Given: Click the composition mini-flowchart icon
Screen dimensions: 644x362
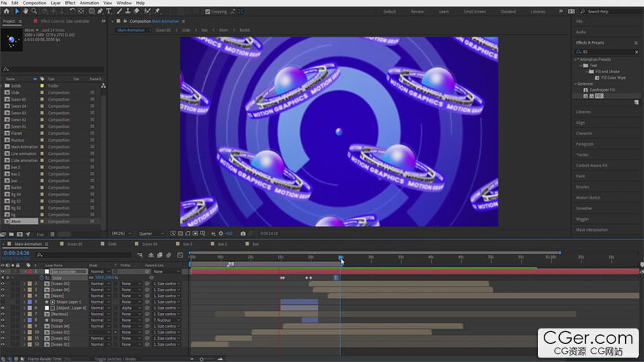Looking at the screenshot, I should [140, 255].
